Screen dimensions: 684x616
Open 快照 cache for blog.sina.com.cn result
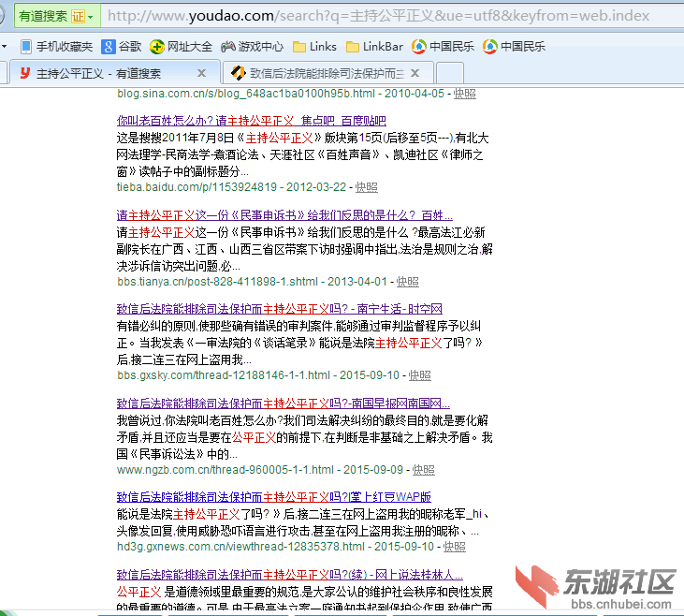pos(465,94)
